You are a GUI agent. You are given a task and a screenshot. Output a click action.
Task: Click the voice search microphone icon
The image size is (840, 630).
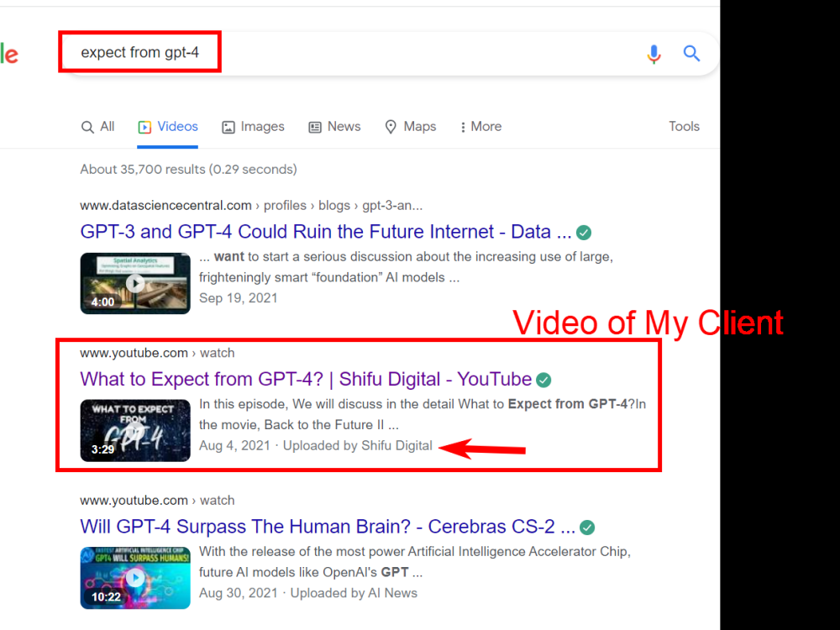[654, 54]
